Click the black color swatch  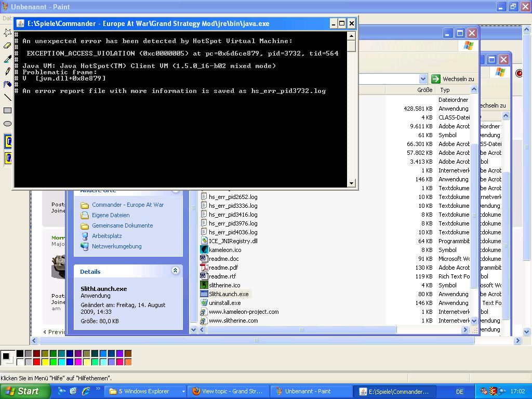coord(20,354)
